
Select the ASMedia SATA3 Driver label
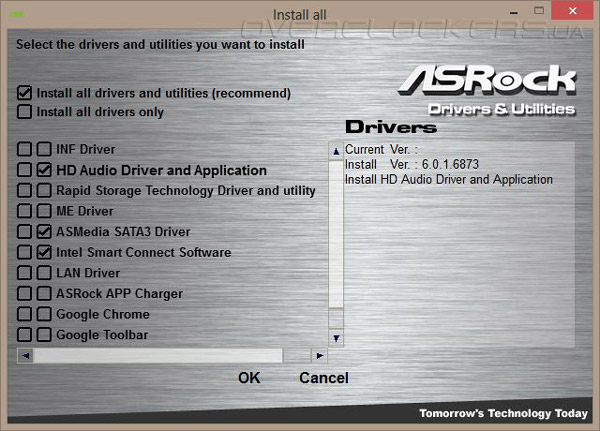coord(123,232)
